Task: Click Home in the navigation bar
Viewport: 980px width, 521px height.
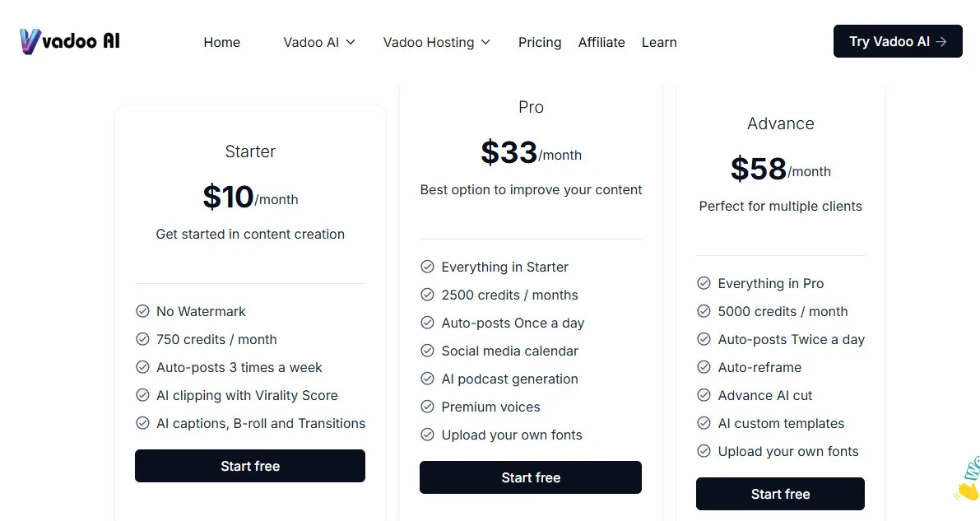Action: 221,42
